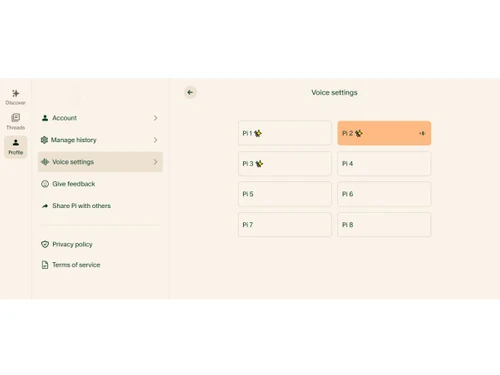Click the Give feedback smiley icon
Image resolution: width=500 pixels, height=375 pixels.
point(45,184)
